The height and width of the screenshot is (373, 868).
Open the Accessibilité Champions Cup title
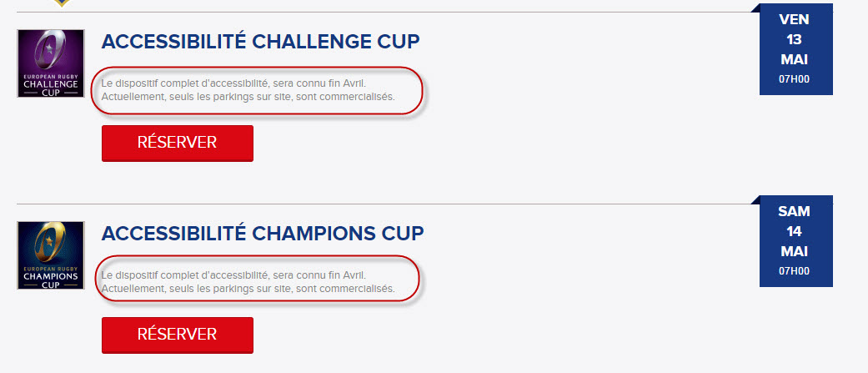pos(263,233)
